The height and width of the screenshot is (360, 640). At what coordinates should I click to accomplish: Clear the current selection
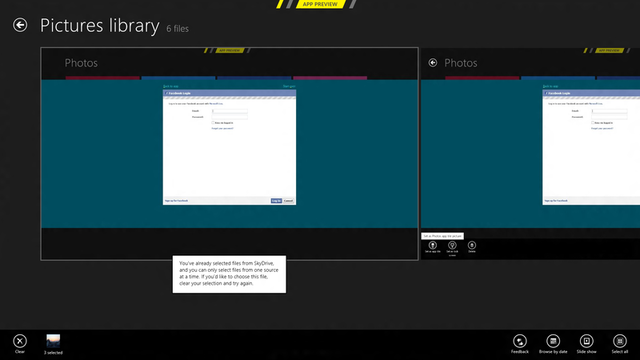[20, 344]
